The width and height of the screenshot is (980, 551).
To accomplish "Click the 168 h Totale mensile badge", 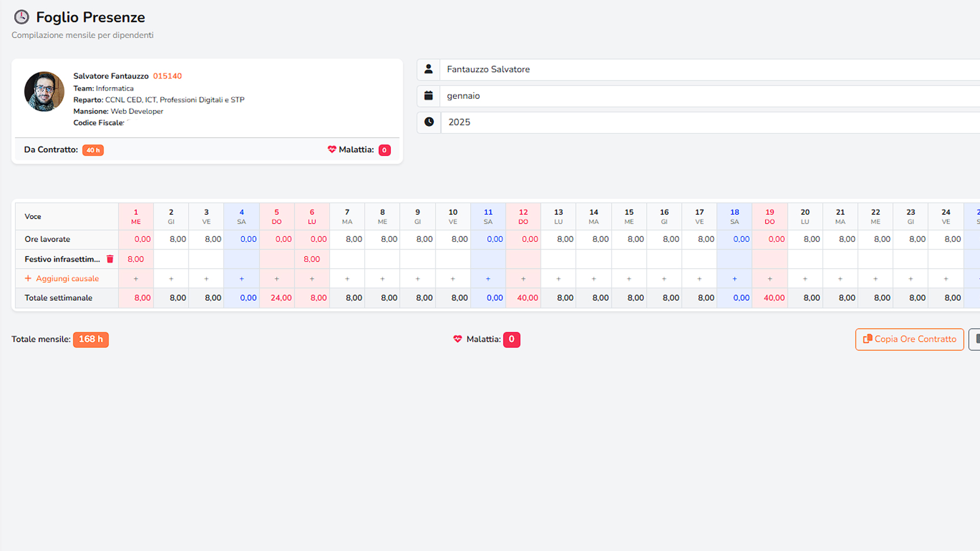I will click(90, 339).
